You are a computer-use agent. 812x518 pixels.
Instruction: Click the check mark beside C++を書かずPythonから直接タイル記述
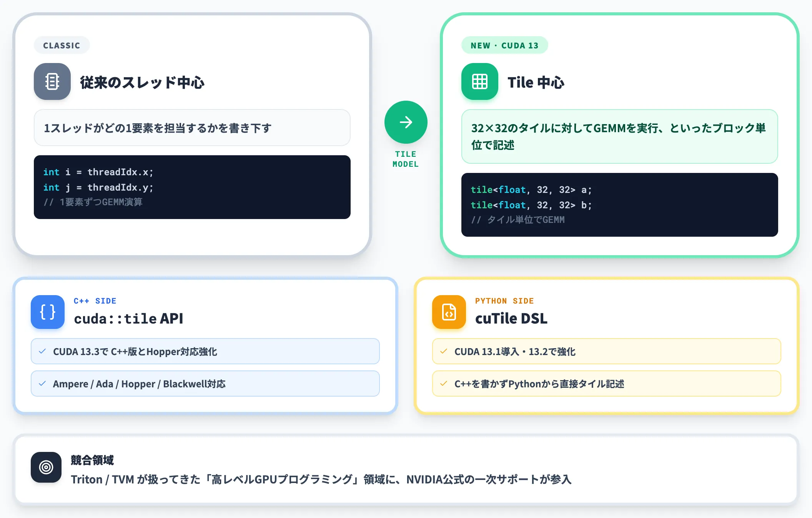[444, 384]
